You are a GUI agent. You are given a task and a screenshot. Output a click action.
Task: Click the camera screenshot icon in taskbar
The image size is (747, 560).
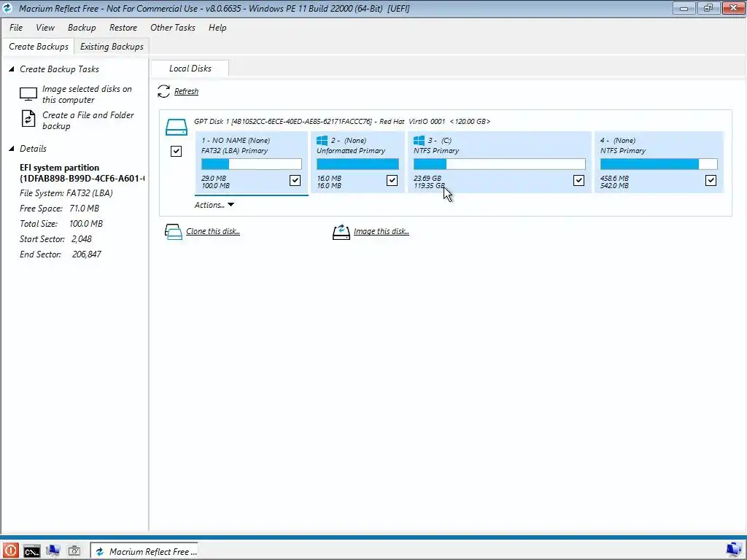[x=74, y=551]
